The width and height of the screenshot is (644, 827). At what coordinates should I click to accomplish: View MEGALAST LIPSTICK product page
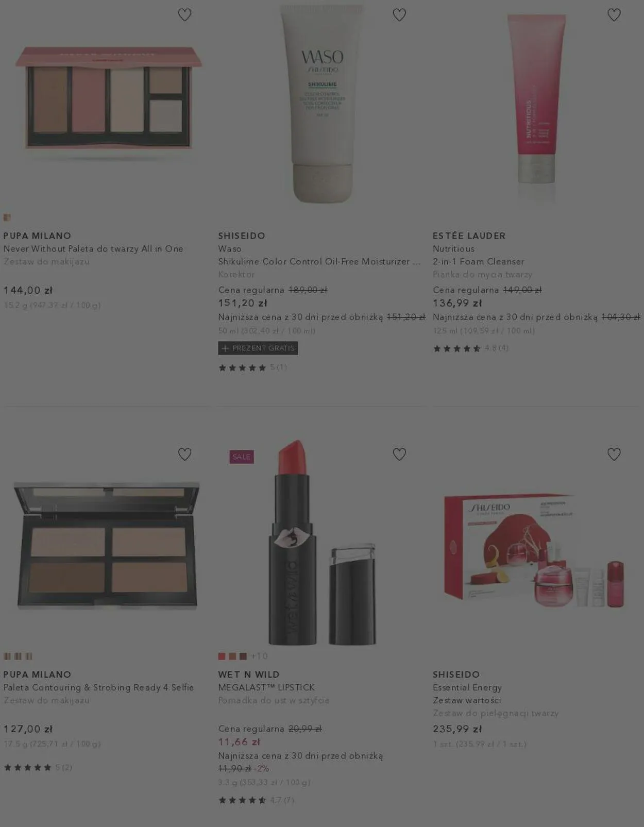(266, 687)
